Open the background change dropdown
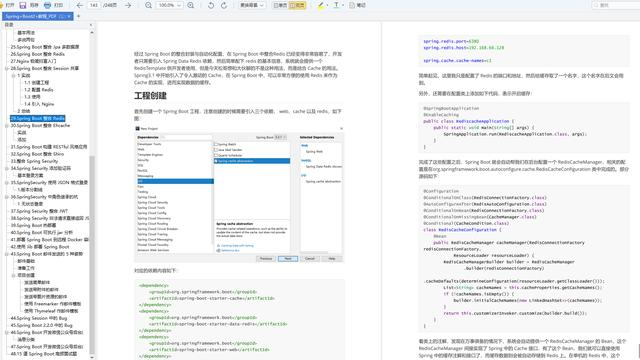This screenshot has width=640, height=360. [x=252, y=5]
